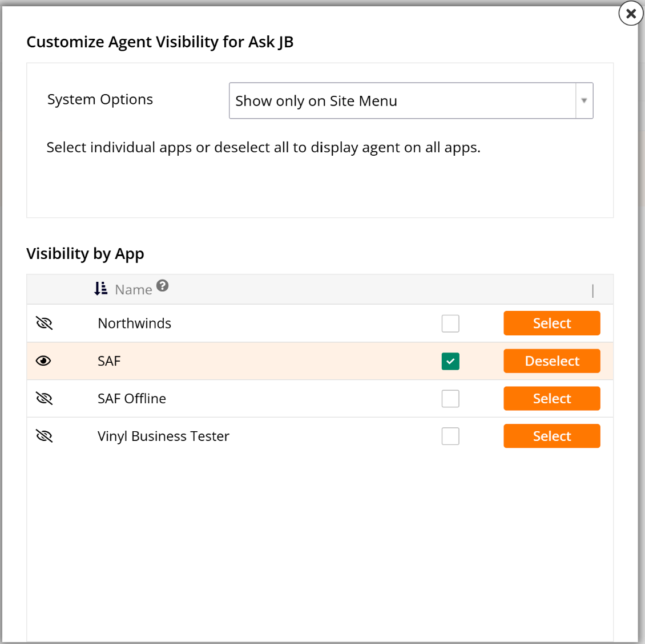Close the Customize Agent Visibility dialog
This screenshot has height=644, width=645.
click(631, 14)
